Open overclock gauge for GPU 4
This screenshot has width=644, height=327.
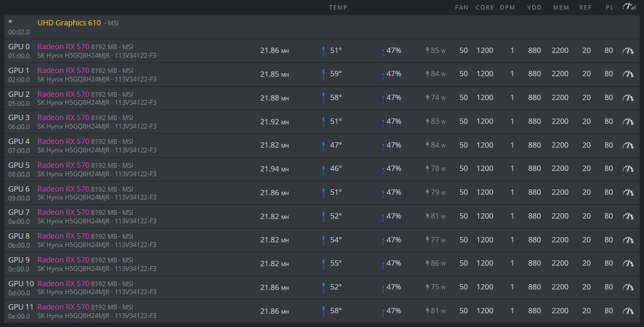coord(628,145)
